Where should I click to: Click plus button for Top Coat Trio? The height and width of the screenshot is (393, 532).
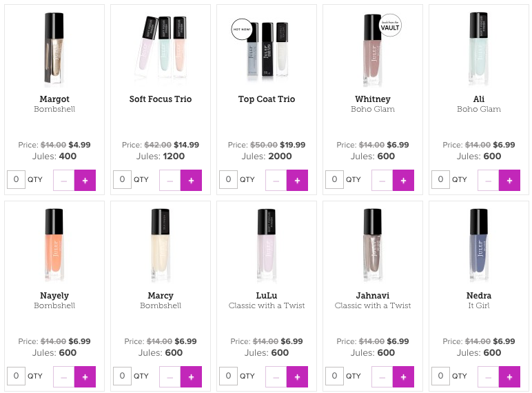click(x=297, y=180)
